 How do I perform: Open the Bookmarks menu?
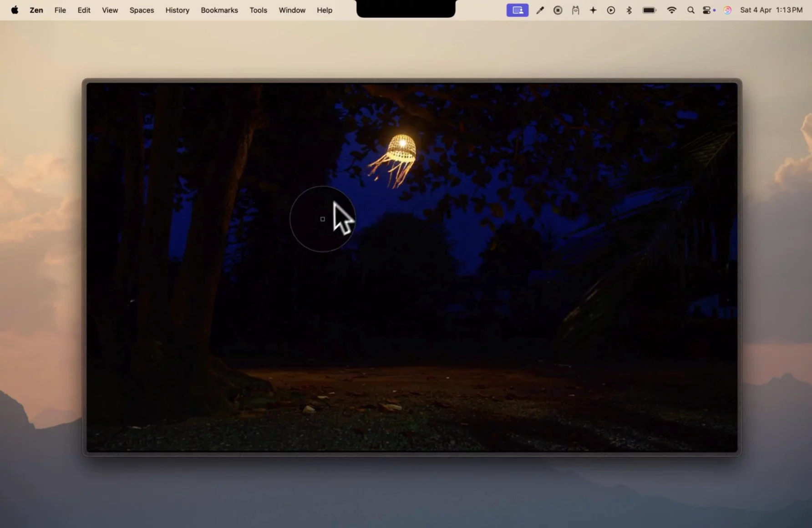point(219,10)
